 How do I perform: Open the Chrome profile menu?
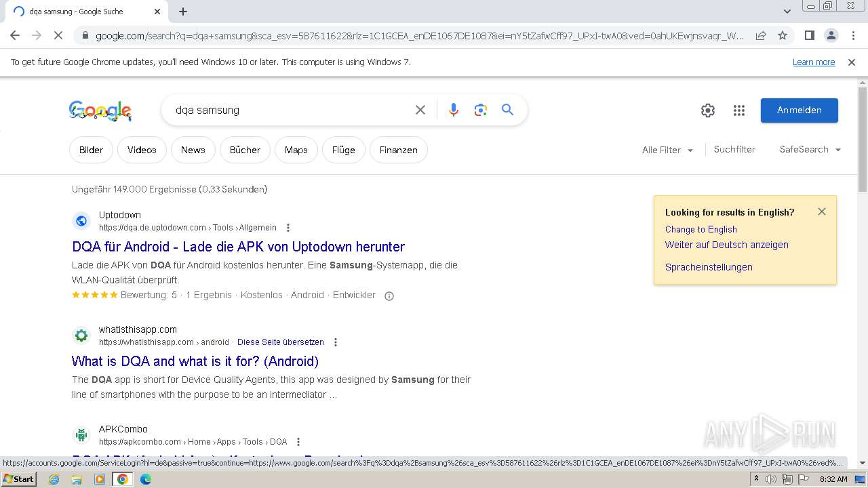click(x=831, y=35)
